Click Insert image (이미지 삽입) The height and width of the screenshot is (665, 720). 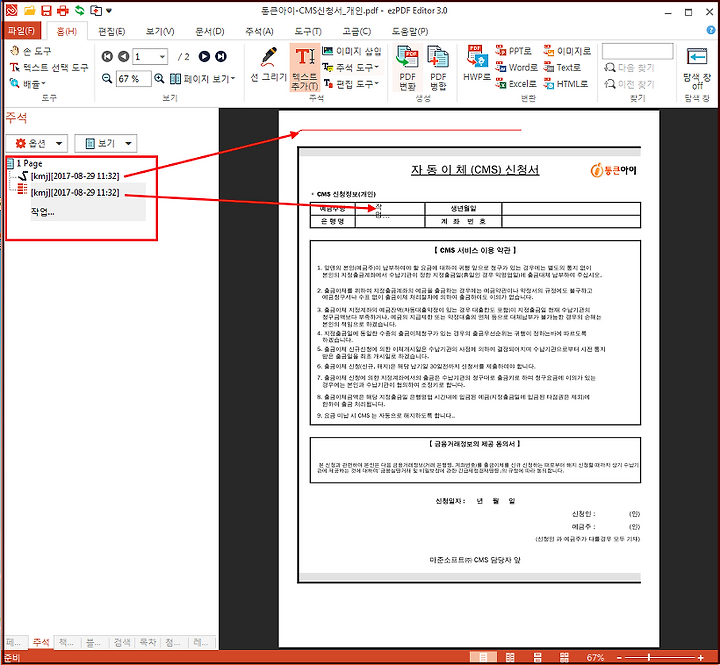(x=352, y=51)
